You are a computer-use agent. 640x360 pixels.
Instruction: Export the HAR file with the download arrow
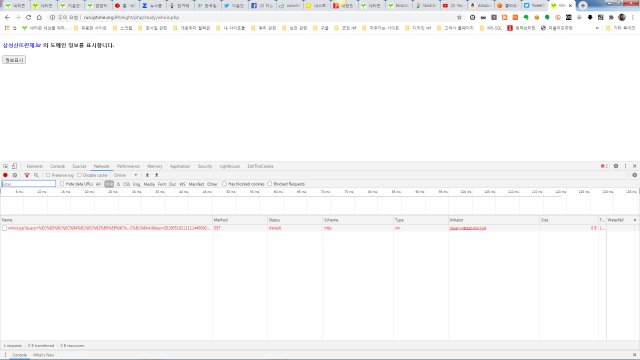pyautogui.click(x=156, y=175)
